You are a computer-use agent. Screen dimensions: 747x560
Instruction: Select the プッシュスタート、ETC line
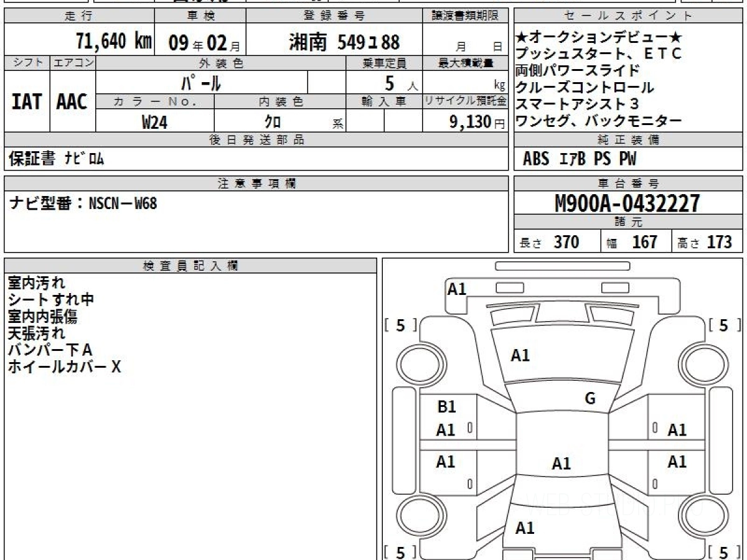599,54
